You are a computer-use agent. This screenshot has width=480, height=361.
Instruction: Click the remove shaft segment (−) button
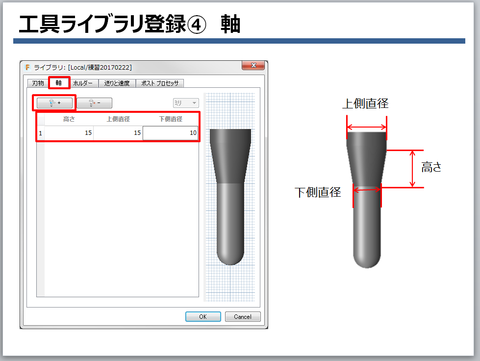pyautogui.click(x=95, y=103)
